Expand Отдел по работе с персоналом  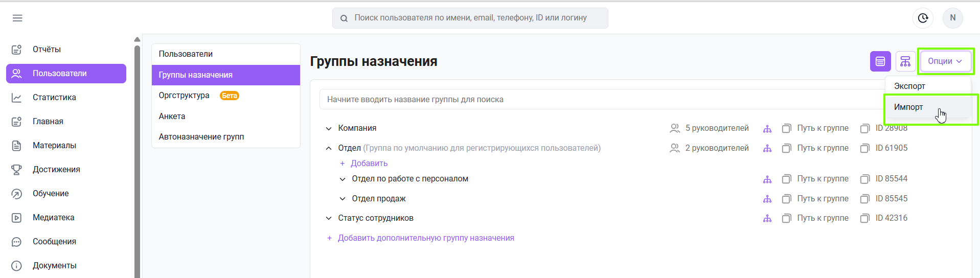[x=343, y=179]
